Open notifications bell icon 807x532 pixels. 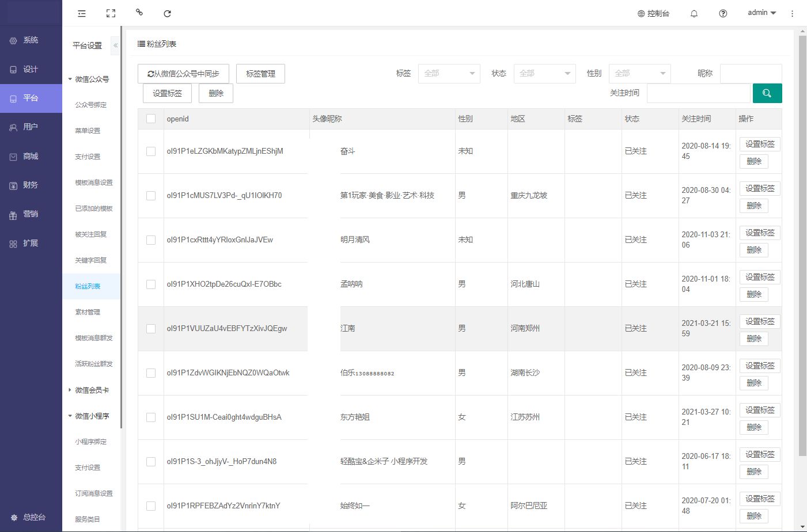(x=694, y=13)
